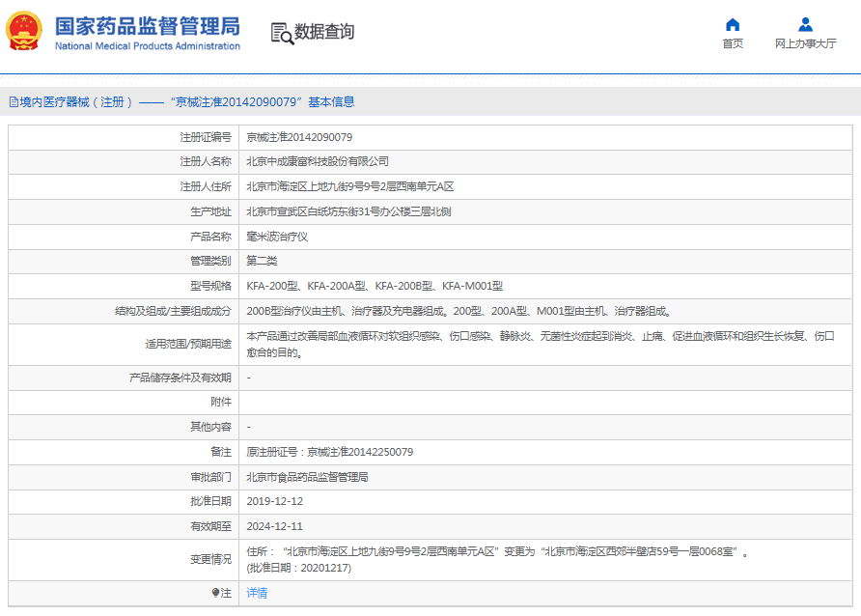This screenshot has height=616, width=861.
Task: Click the national emblem logo
Action: [x=24, y=32]
